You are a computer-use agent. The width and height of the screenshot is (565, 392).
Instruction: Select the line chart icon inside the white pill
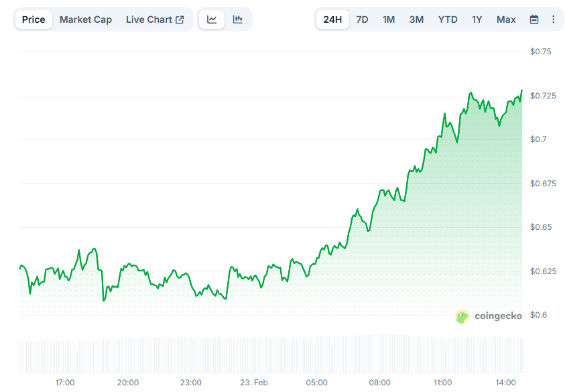[211, 19]
